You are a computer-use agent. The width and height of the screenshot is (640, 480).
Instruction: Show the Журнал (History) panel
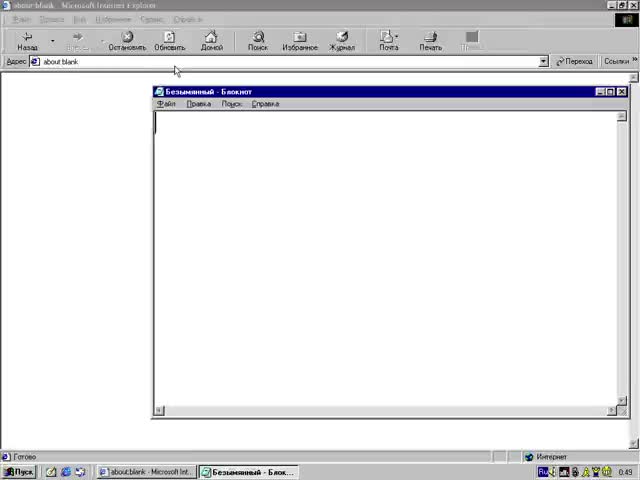coord(342,41)
